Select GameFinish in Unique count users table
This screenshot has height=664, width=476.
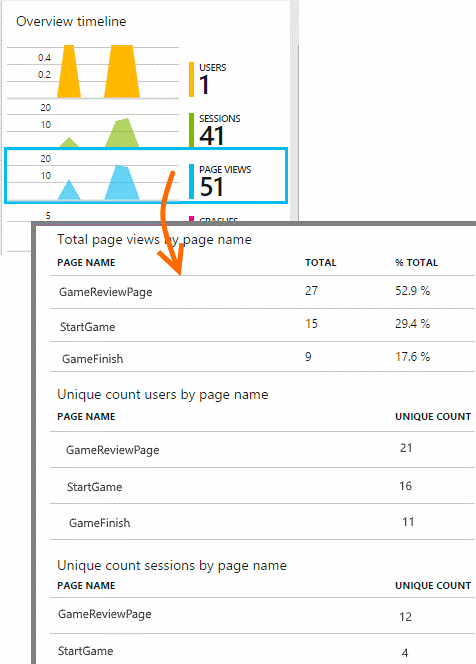(263, 522)
